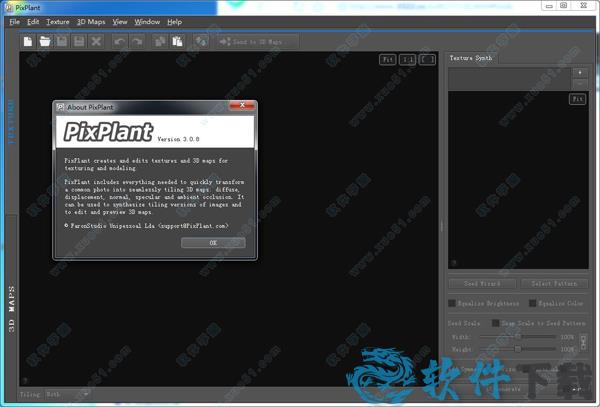Image resolution: width=600 pixels, height=407 pixels.
Task: Click the Copy toolbar icon
Action: pyautogui.click(x=160, y=41)
